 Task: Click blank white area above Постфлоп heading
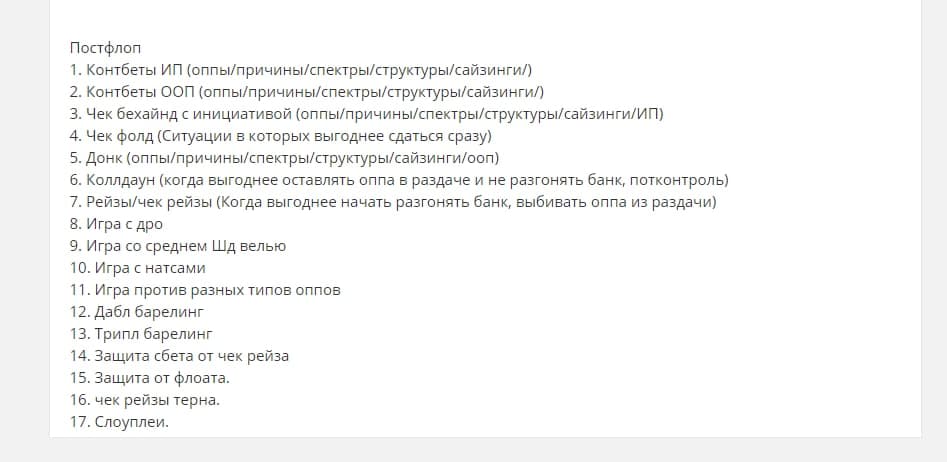tap(480, 18)
